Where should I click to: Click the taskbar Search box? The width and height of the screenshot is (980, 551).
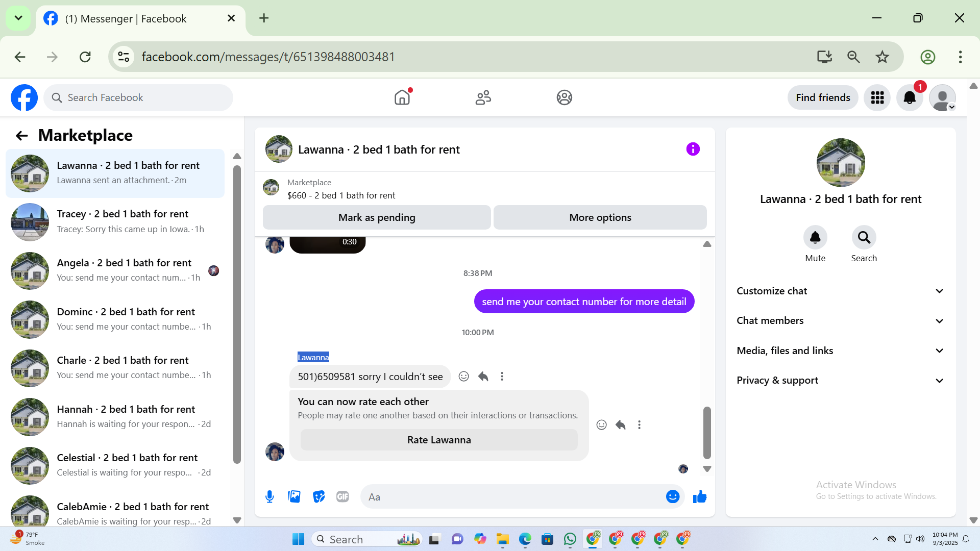[x=366, y=539]
